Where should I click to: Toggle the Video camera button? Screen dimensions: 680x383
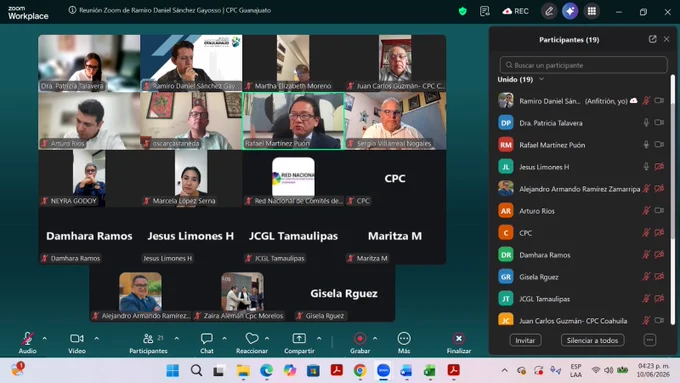tap(77, 343)
